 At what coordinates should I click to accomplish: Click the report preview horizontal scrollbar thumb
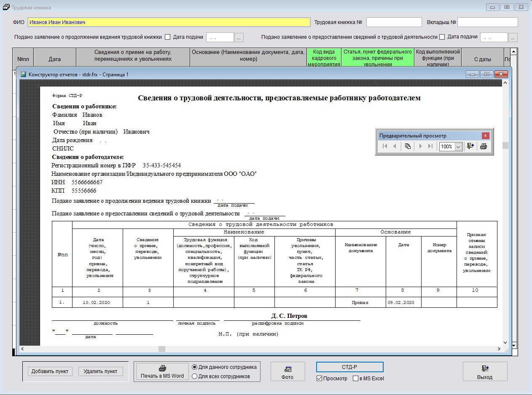click(x=161, y=349)
